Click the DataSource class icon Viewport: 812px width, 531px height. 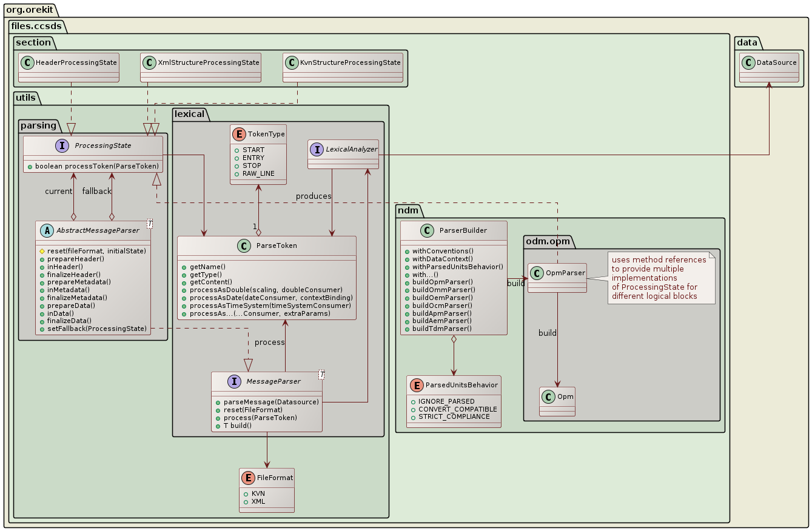click(748, 62)
